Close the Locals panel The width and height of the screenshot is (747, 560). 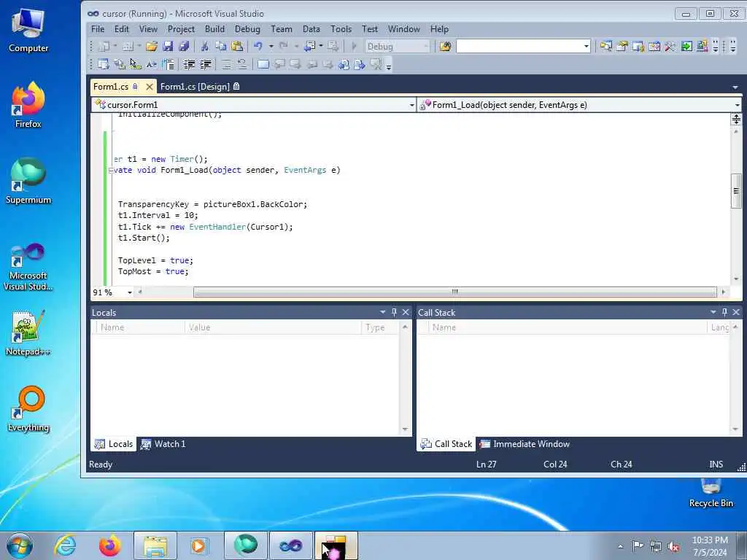pos(406,312)
